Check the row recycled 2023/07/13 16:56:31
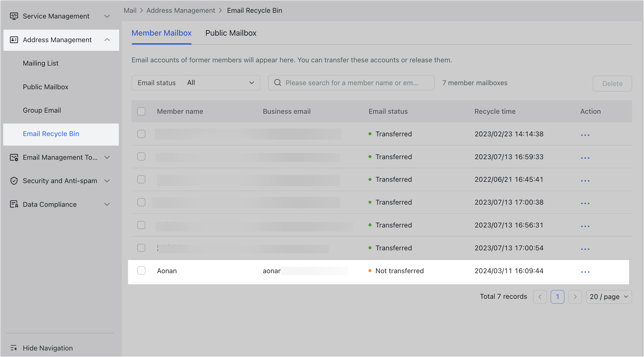 (x=141, y=225)
